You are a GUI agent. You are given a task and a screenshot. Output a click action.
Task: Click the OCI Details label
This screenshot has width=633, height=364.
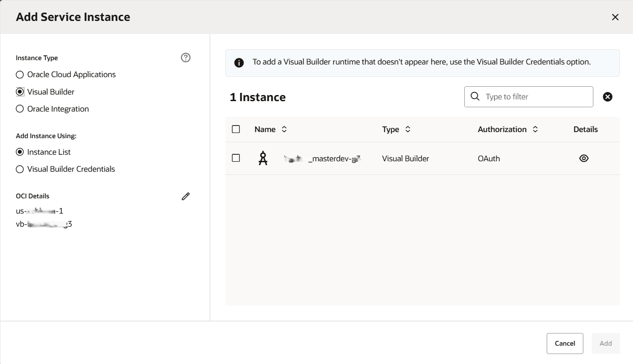pos(33,196)
